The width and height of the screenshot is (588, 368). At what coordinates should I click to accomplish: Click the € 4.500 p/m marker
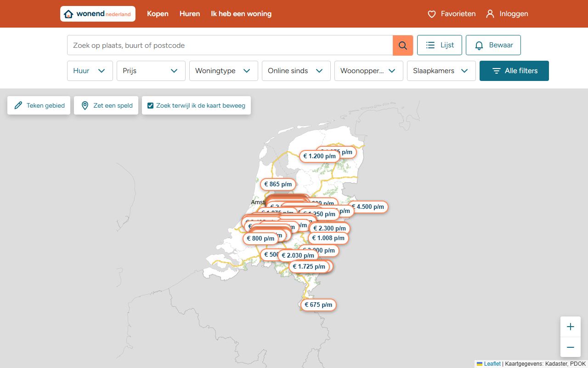[x=368, y=207]
